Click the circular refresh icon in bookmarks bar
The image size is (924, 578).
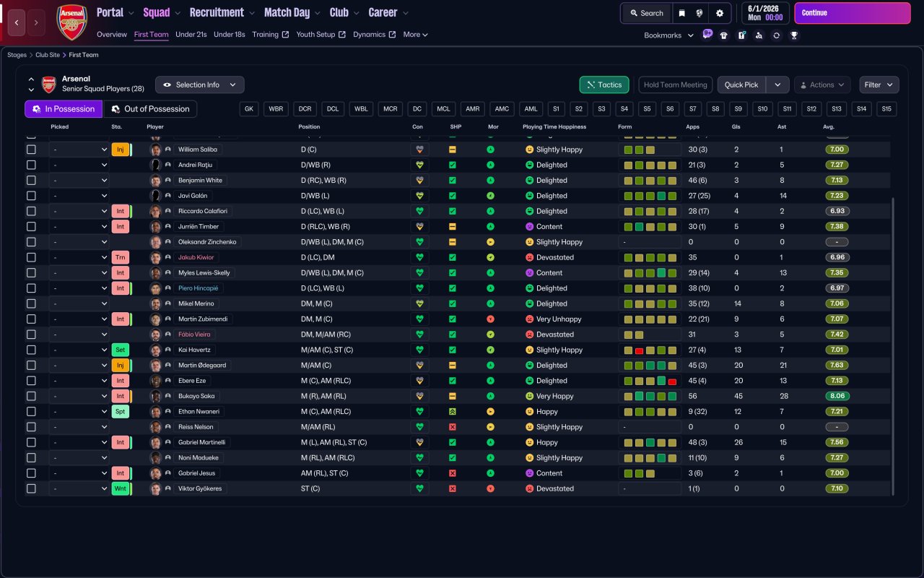pyautogui.click(x=777, y=35)
